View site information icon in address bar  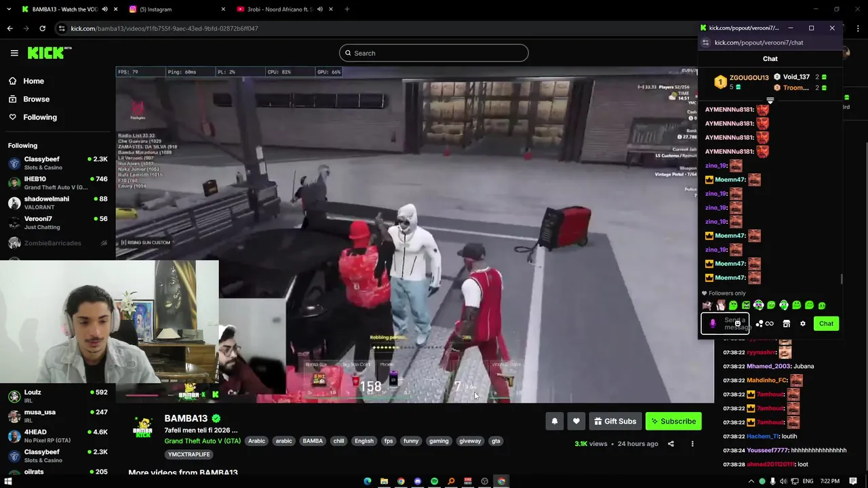(x=62, y=28)
